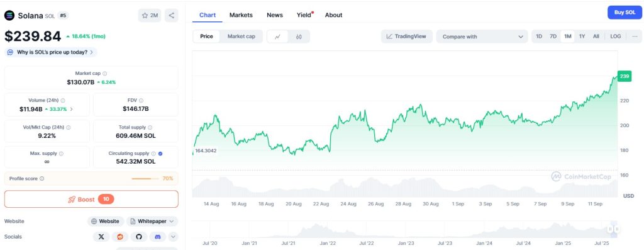Image resolution: width=644 pixels, height=250 pixels.
Task: Open info tooltip next to Circulating supply
Action: coord(153,154)
